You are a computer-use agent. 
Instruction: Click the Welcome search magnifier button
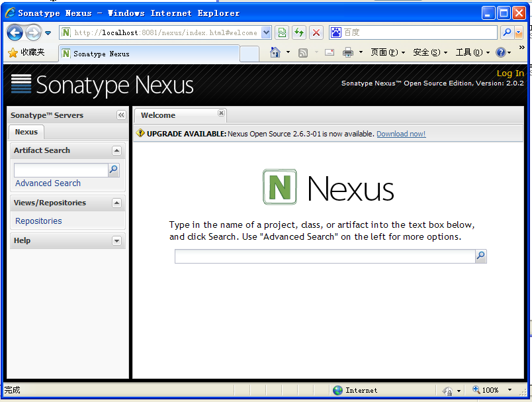click(481, 256)
